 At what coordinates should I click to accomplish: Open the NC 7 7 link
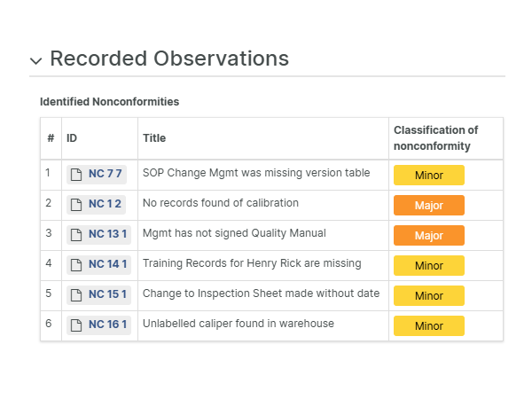tap(105, 175)
